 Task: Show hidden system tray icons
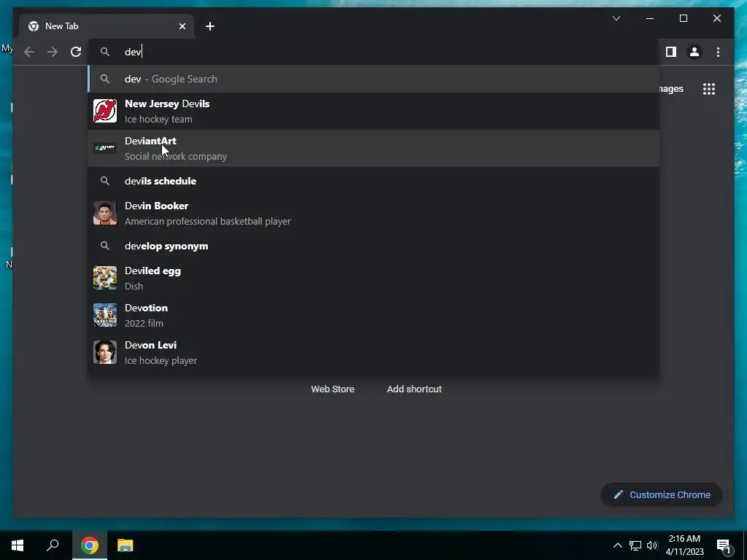(x=617, y=545)
